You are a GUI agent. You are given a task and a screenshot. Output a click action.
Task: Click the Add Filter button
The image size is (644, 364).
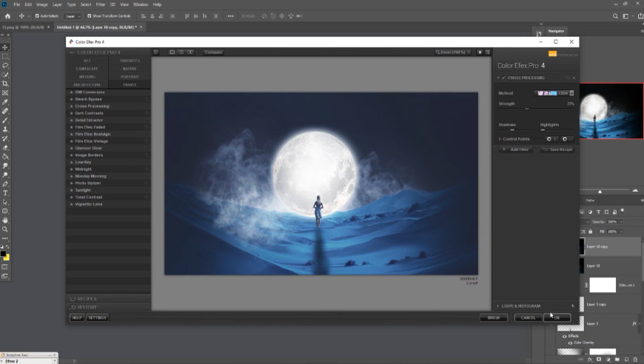click(x=516, y=149)
